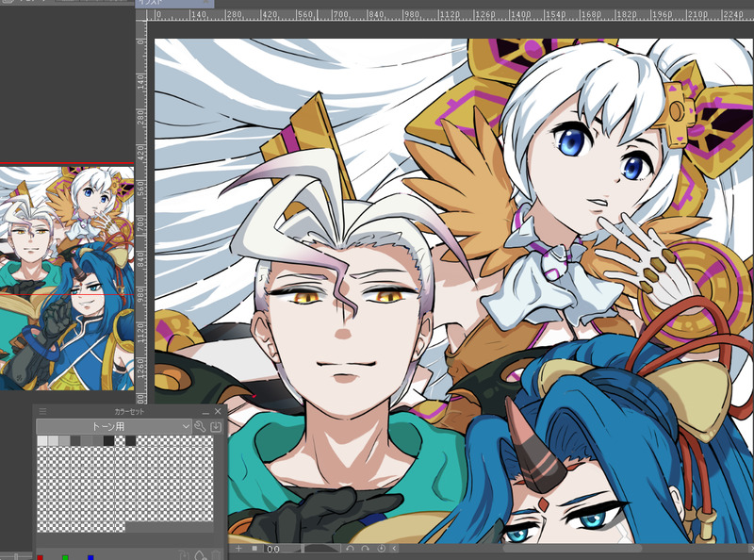Click the ruler origin corner box

pyautogui.click(x=141, y=15)
